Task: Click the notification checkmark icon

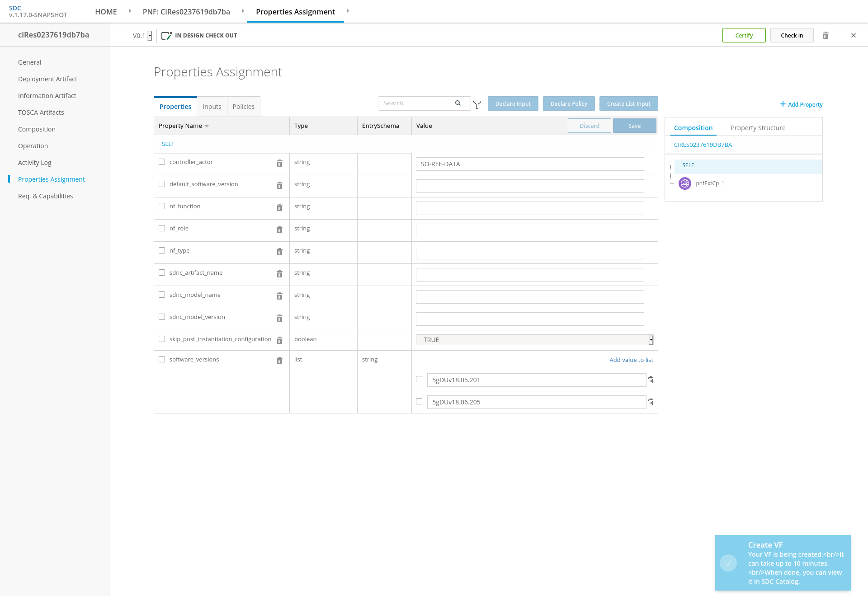Action: click(728, 563)
